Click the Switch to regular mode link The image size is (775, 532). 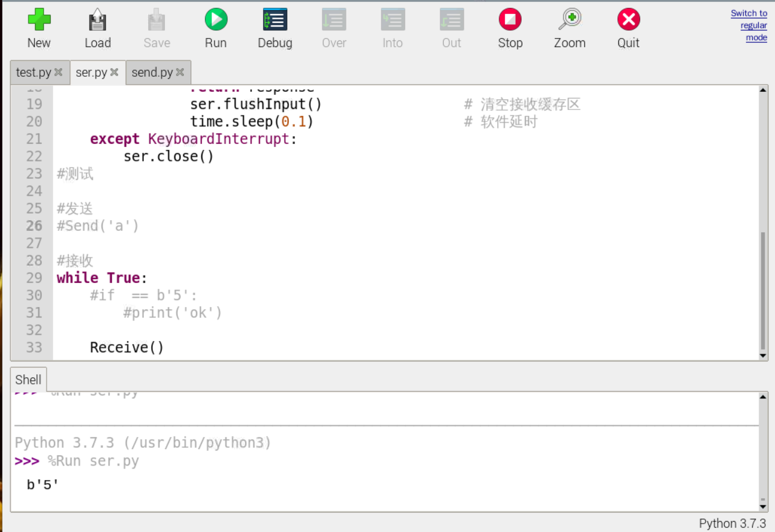point(748,25)
